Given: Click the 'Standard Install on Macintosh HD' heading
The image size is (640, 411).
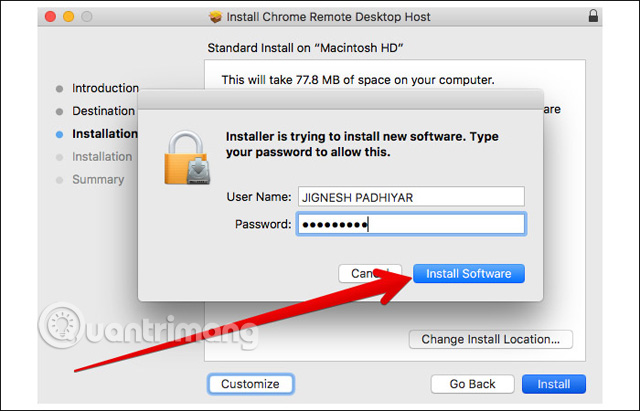Looking at the screenshot, I should click(305, 48).
